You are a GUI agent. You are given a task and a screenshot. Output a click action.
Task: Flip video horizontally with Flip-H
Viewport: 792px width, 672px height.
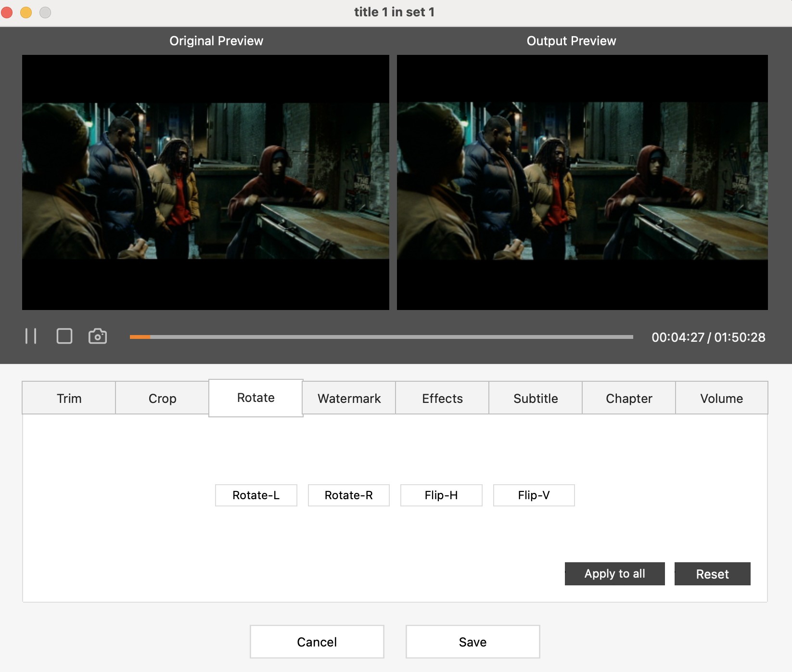coord(441,495)
